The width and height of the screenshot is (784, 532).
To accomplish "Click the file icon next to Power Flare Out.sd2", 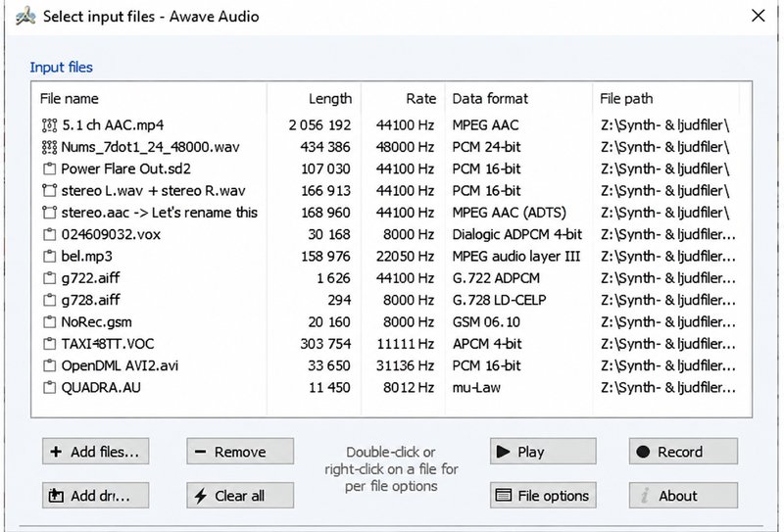I will (x=49, y=169).
